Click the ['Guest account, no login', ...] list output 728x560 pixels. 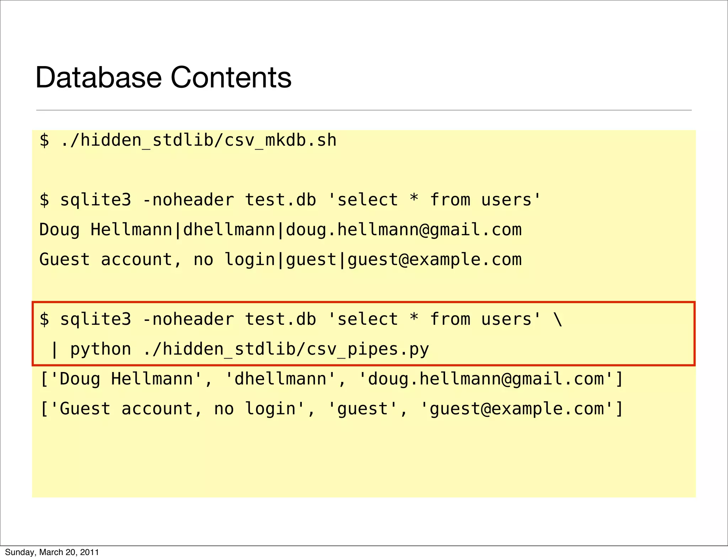tap(332, 409)
